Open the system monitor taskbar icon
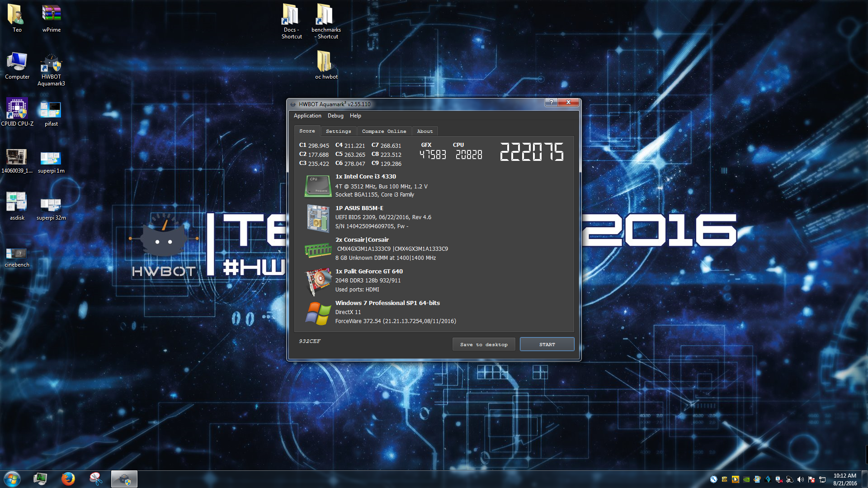Screen dimensions: 868x488 (40, 479)
